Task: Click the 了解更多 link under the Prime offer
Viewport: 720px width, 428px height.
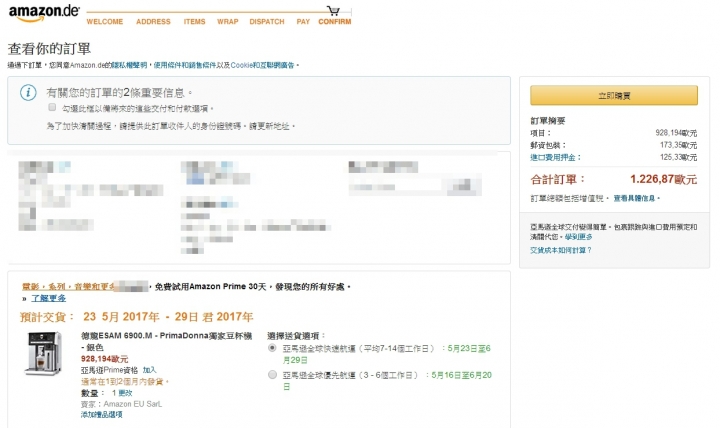Action: tap(49, 298)
